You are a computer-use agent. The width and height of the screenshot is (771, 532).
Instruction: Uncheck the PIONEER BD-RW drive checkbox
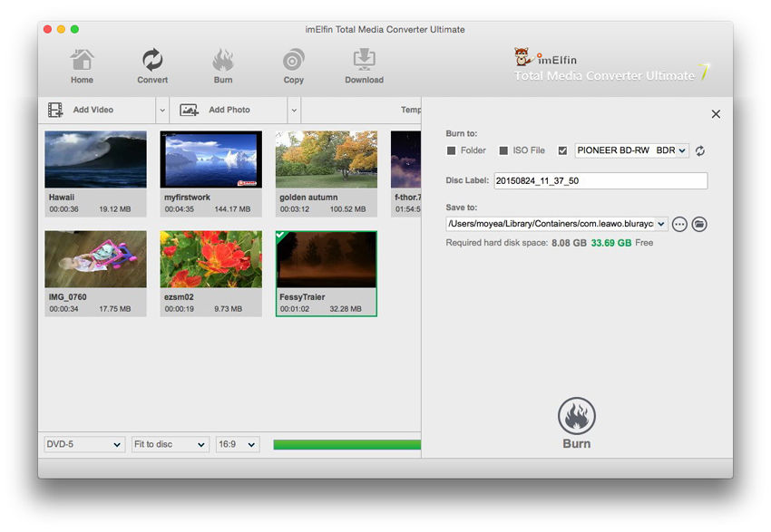pyautogui.click(x=562, y=150)
